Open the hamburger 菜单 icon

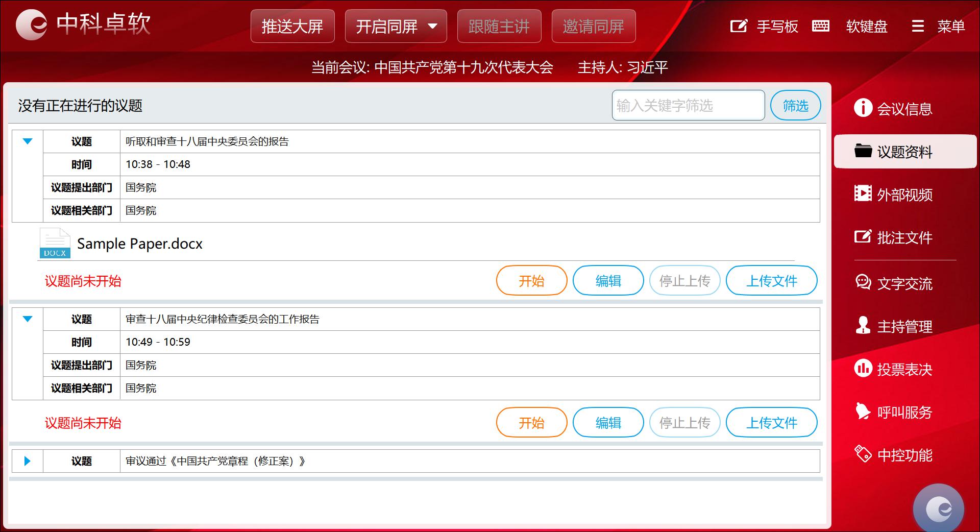tap(918, 26)
